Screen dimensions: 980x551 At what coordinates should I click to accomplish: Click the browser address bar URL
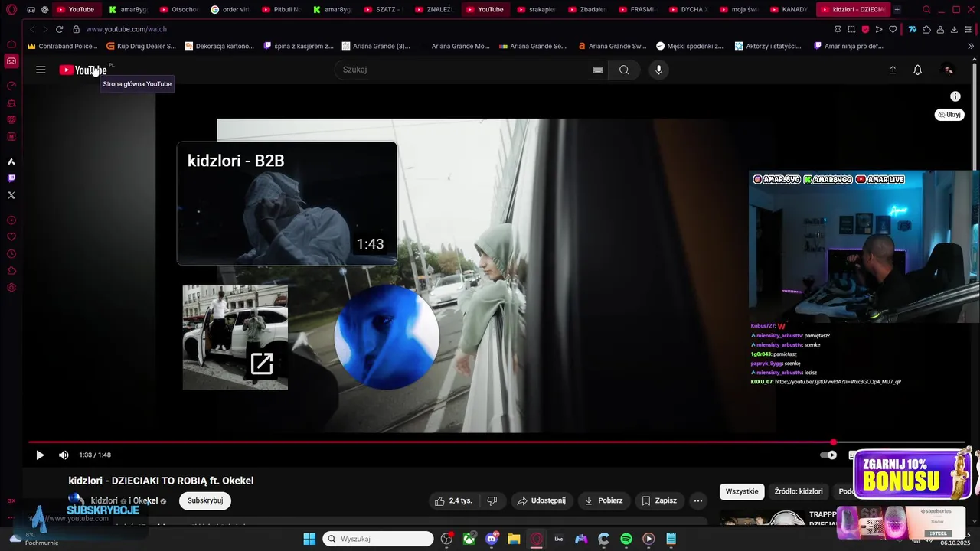(x=126, y=29)
